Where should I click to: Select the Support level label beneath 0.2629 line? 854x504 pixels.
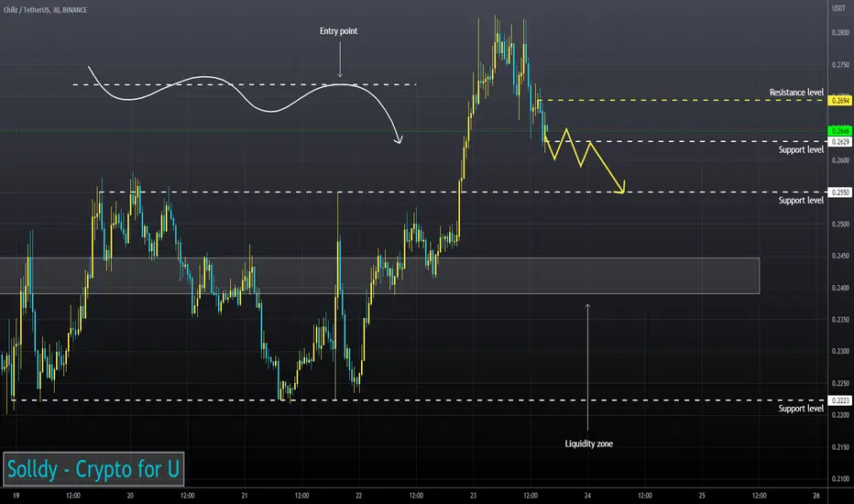(x=801, y=150)
